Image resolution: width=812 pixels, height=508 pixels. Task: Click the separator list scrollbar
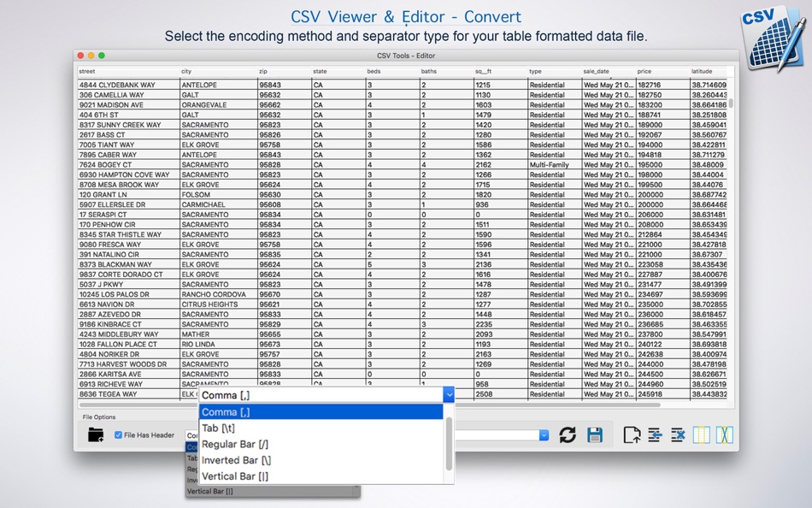tap(449, 444)
